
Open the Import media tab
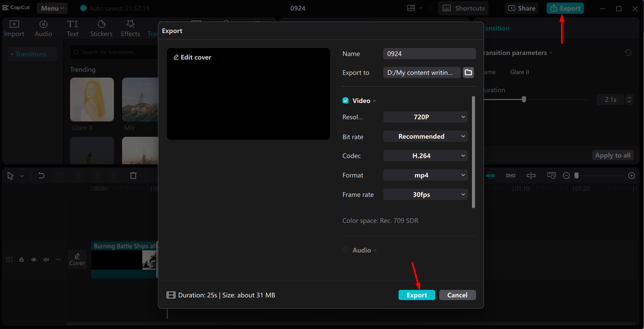pos(14,29)
